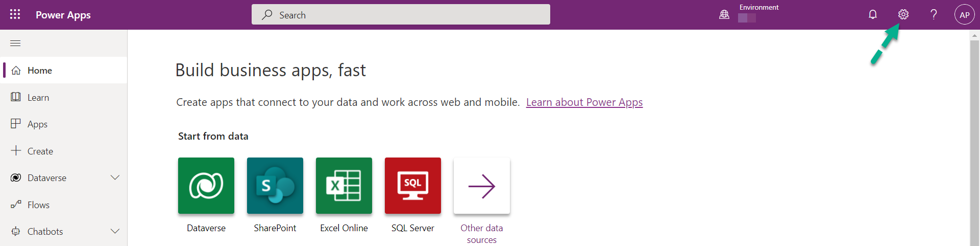Open the Other data sources arrow tile

pos(482,186)
